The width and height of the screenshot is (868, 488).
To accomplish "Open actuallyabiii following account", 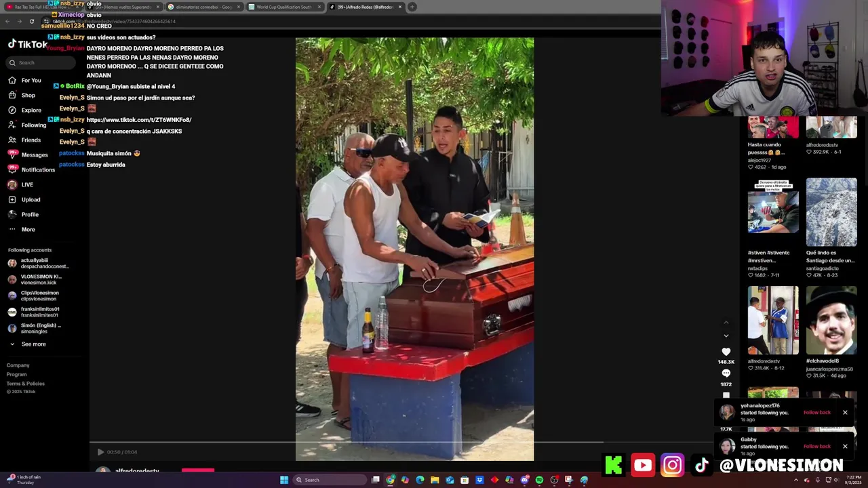I will (38, 263).
